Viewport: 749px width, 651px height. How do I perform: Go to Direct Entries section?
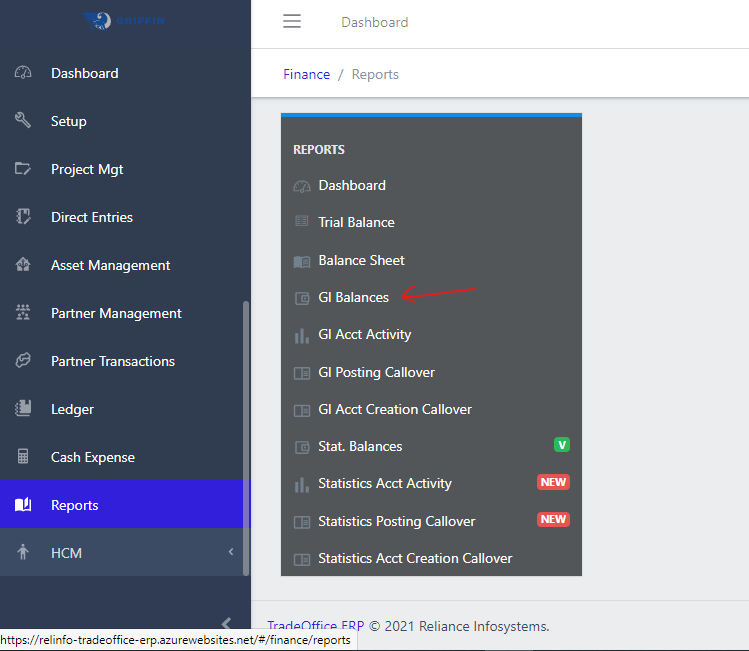click(125, 217)
